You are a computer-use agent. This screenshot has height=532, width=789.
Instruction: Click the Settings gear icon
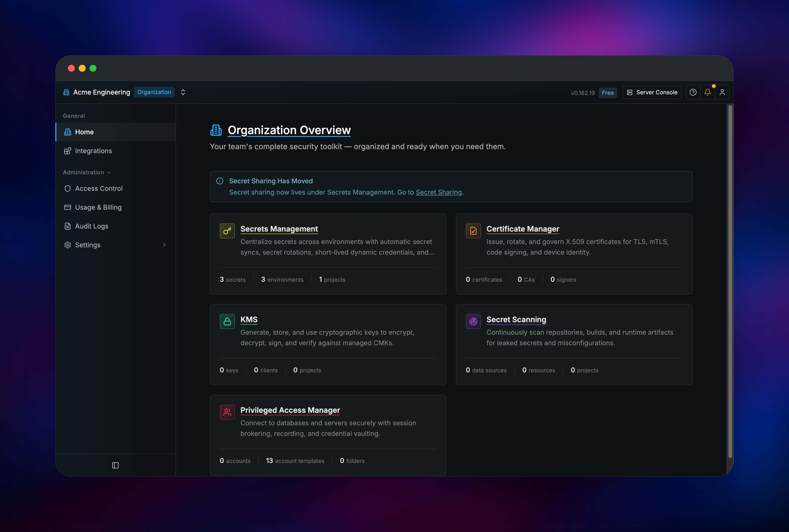tap(68, 245)
